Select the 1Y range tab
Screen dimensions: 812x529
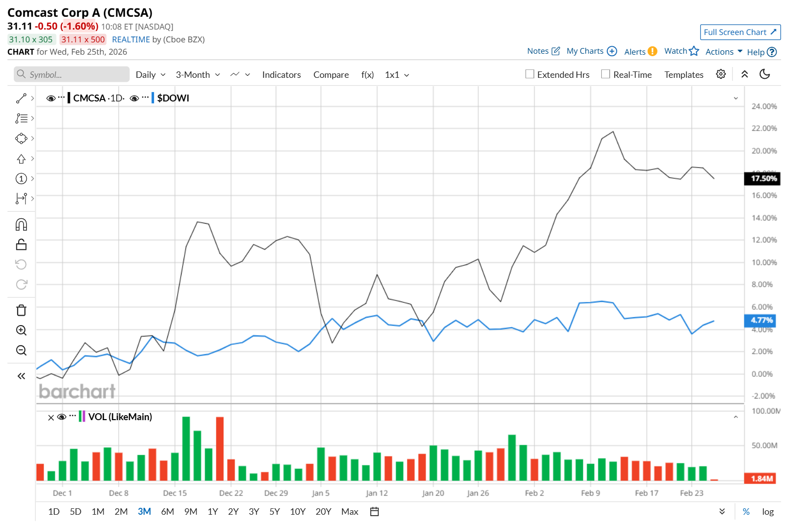213,512
